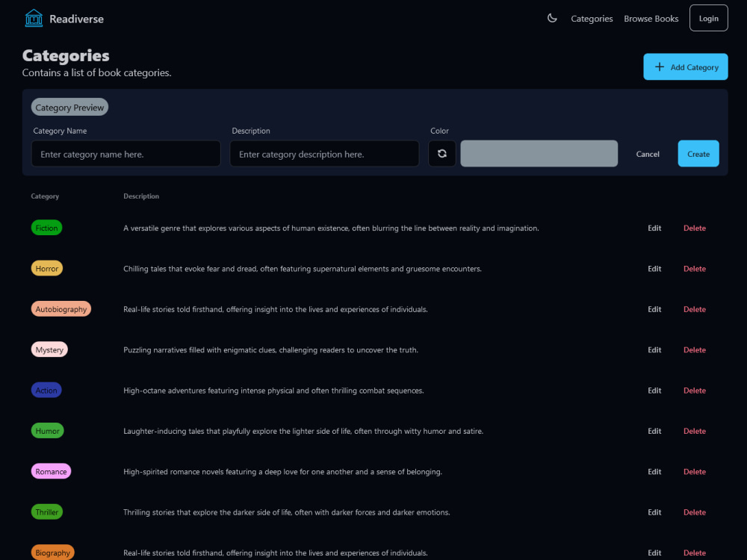Navigate to Browse Books

pyautogui.click(x=651, y=18)
